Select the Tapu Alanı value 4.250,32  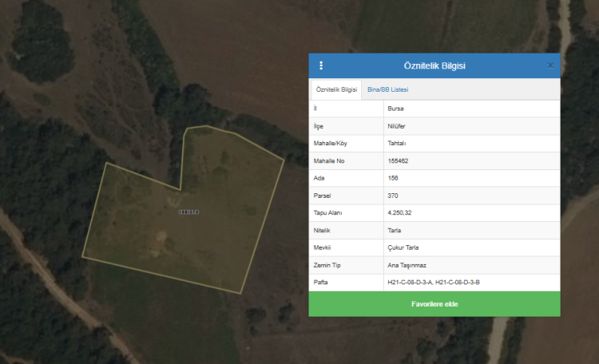[402, 213]
